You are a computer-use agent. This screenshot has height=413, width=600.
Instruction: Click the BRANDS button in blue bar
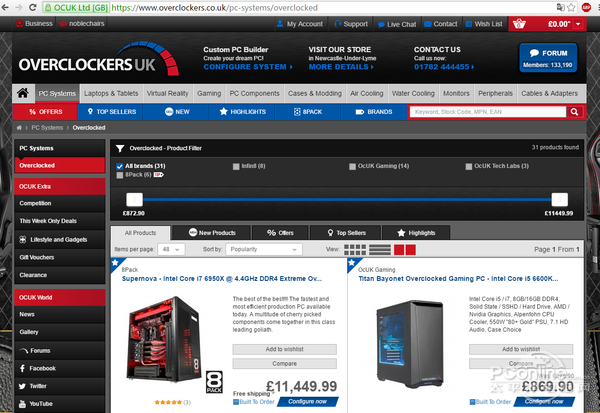(374, 112)
